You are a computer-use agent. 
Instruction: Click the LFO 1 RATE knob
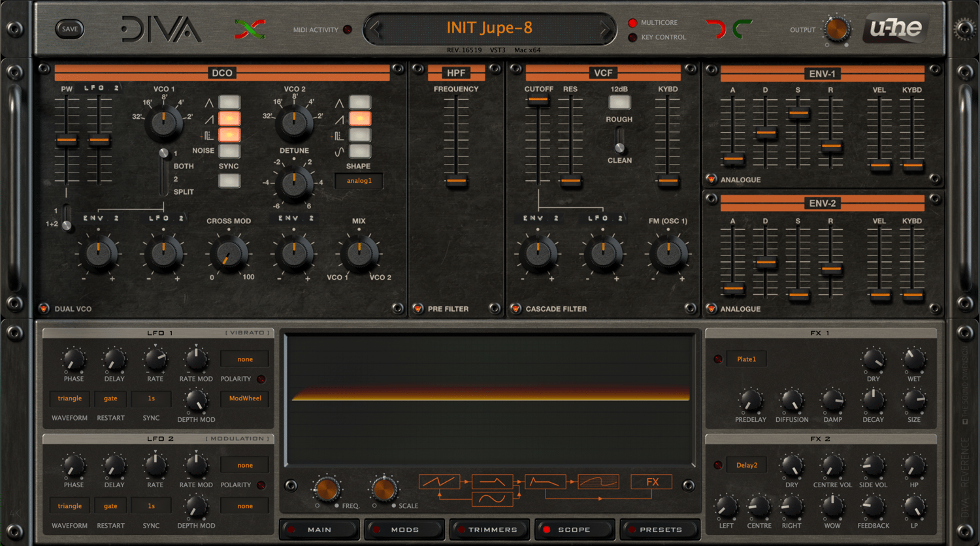pos(155,359)
